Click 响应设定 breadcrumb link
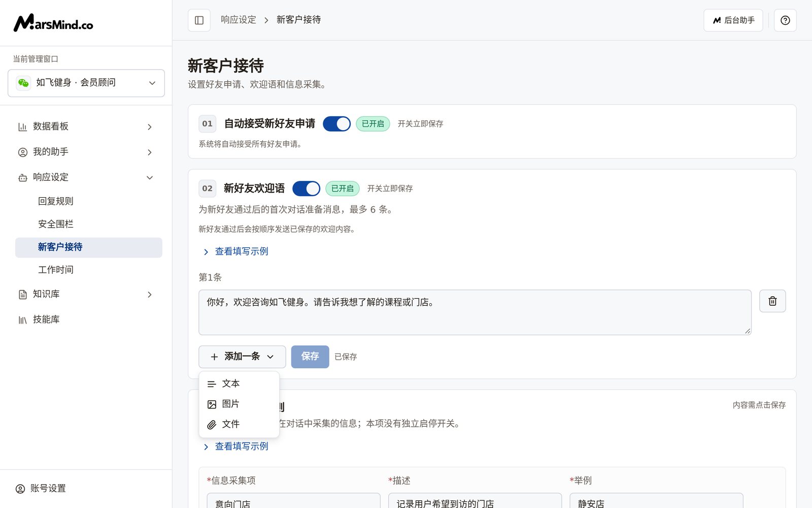This screenshot has height=508, width=812. pyautogui.click(x=239, y=20)
